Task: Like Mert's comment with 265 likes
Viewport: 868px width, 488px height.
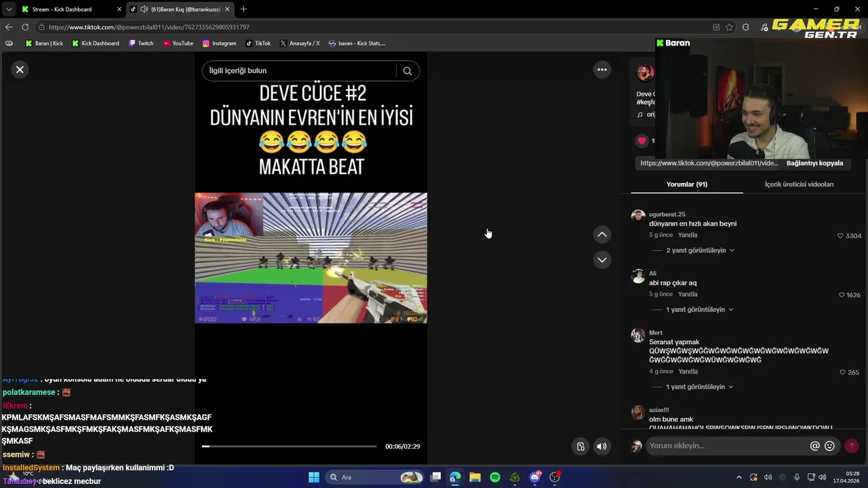Action: [842, 372]
